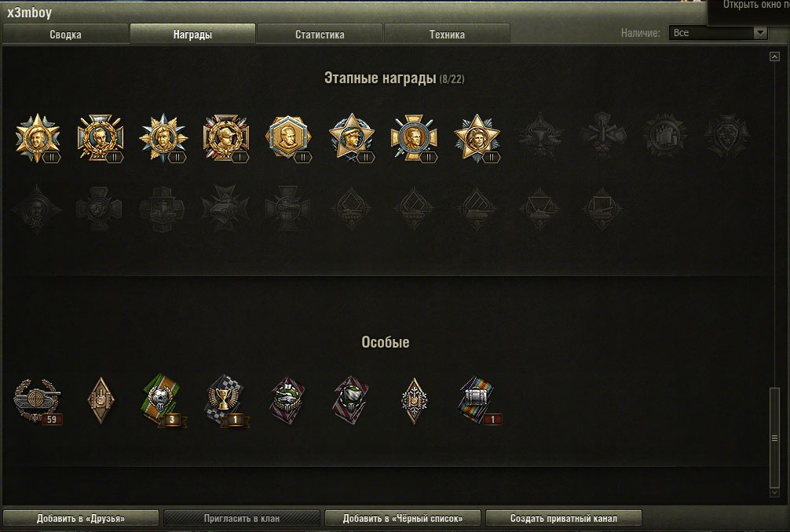The width and height of the screenshot is (790, 532).
Task: Click the dropdown arrow next to Все
Action: (x=760, y=33)
